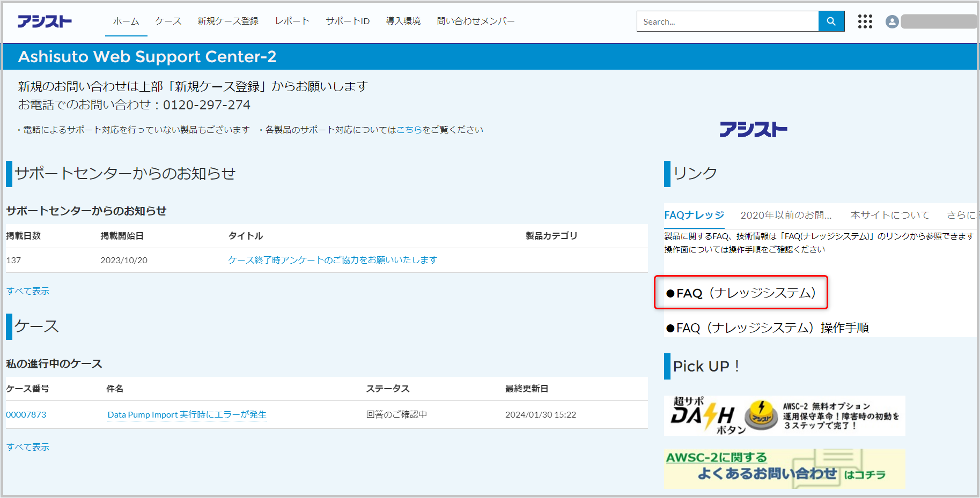Click the 超サポDASHボタン banner
Image resolution: width=980 pixels, height=498 pixels.
(784, 416)
